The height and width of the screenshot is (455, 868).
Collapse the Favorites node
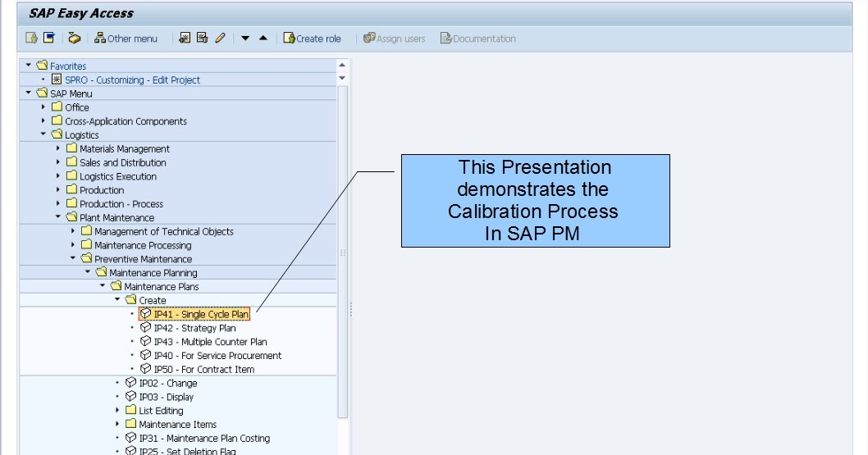pyautogui.click(x=28, y=66)
